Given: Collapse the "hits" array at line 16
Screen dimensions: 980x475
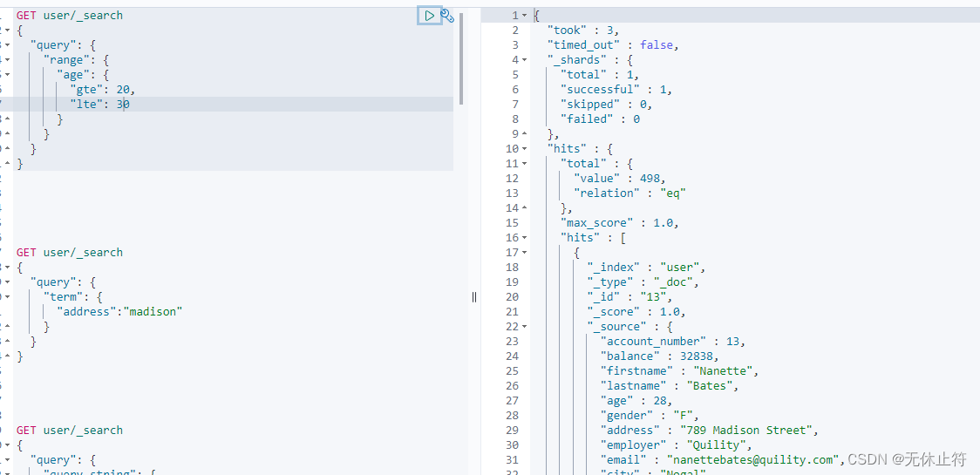Looking at the screenshot, I should click(x=525, y=238).
